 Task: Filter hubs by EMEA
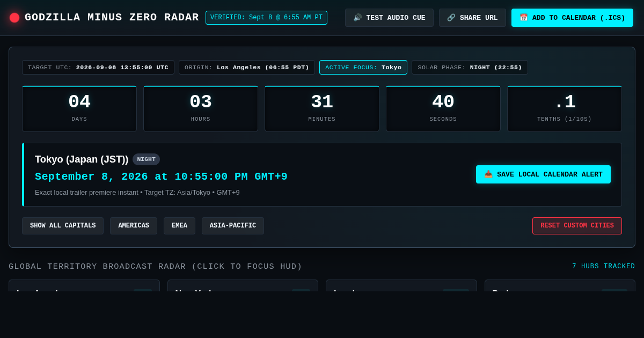179,226
